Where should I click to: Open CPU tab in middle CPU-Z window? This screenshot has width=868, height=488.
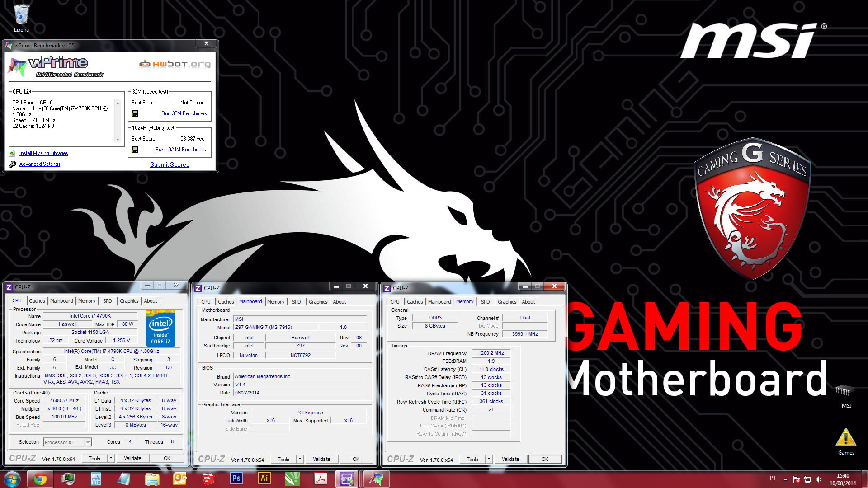click(x=206, y=302)
